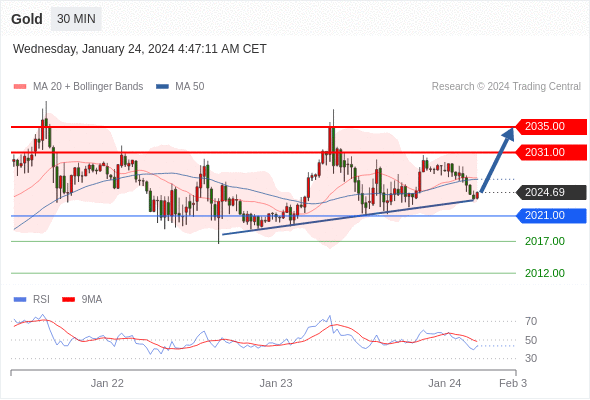Click the 2031.00 resistance price tag
Viewport: 590px width, 400px height.
[551, 152]
